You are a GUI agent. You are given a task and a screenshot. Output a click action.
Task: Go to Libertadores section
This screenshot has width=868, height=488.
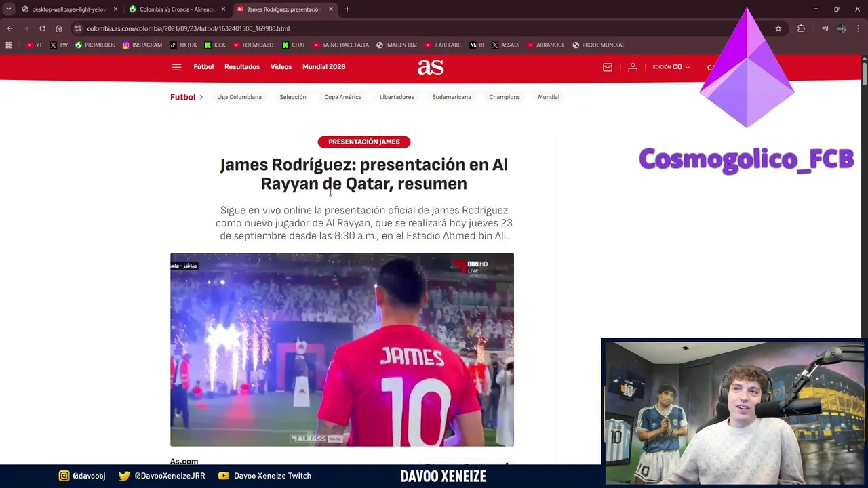click(397, 97)
